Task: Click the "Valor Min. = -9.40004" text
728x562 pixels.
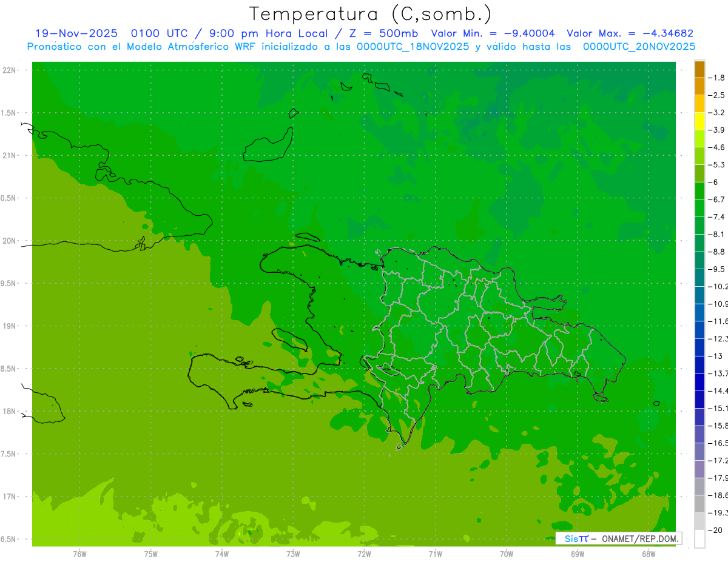Action: coord(493,33)
